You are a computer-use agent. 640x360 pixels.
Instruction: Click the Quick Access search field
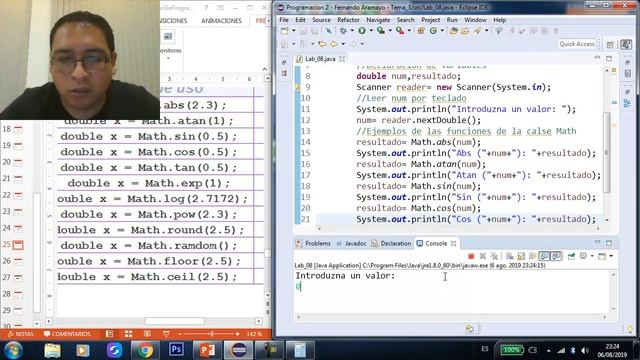[577, 44]
